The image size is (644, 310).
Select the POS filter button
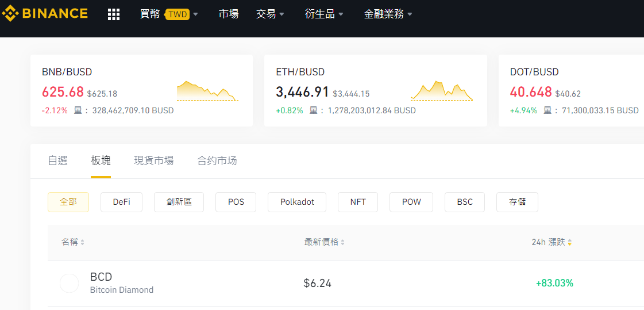click(x=236, y=202)
